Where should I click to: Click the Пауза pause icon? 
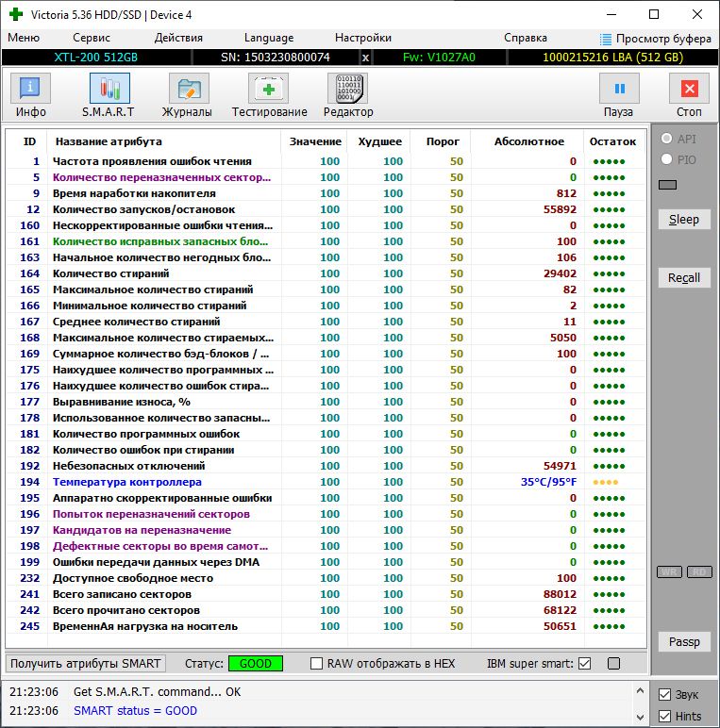619,89
